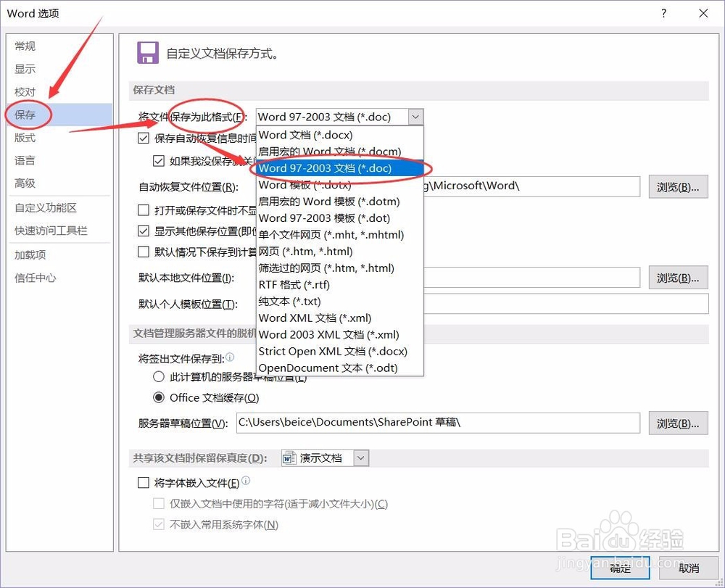725x588 pixels.
Task: Open 自定义功能区 category
Action: pyautogui.click(x=59, y=208)
